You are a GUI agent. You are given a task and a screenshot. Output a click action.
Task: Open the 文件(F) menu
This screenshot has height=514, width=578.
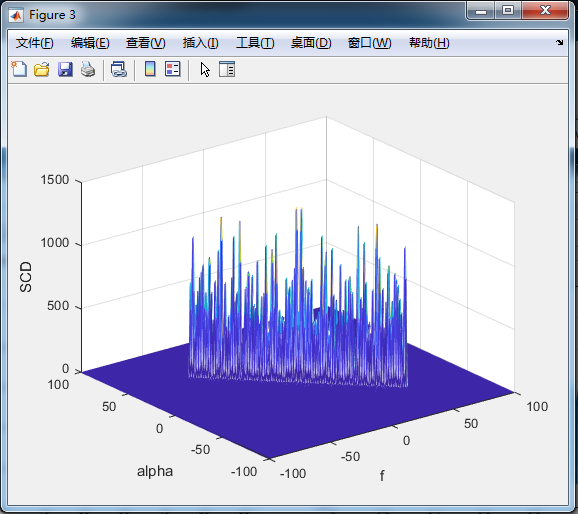pos(35,43)
